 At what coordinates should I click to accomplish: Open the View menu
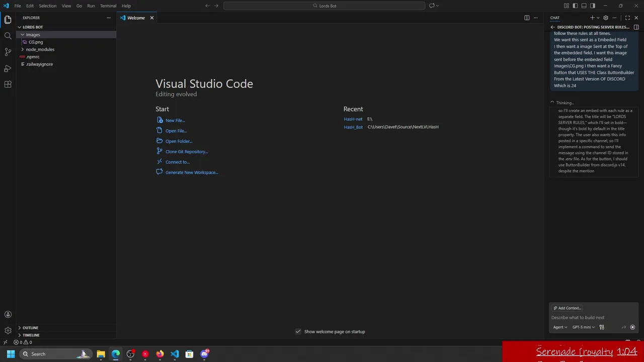click(66, 6)
